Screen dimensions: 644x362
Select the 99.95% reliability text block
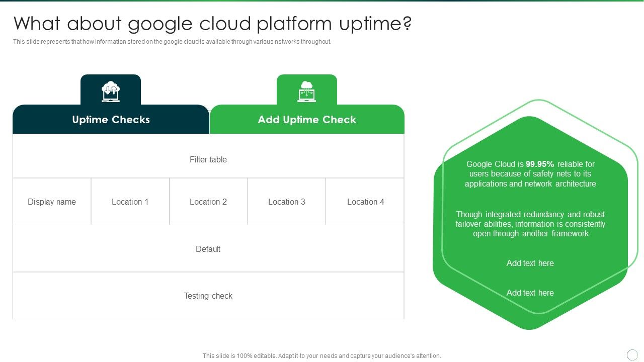click(x=530, y=173)
